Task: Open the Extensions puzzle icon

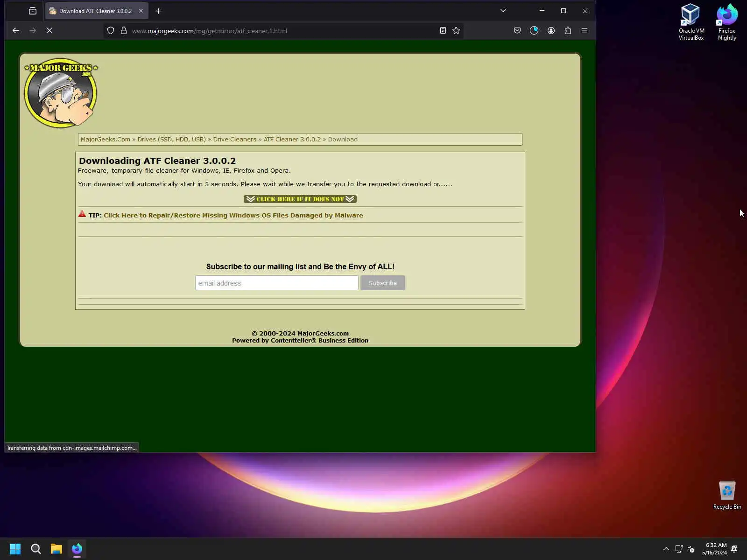Action: pyautogui.click(x=568, y=30)
